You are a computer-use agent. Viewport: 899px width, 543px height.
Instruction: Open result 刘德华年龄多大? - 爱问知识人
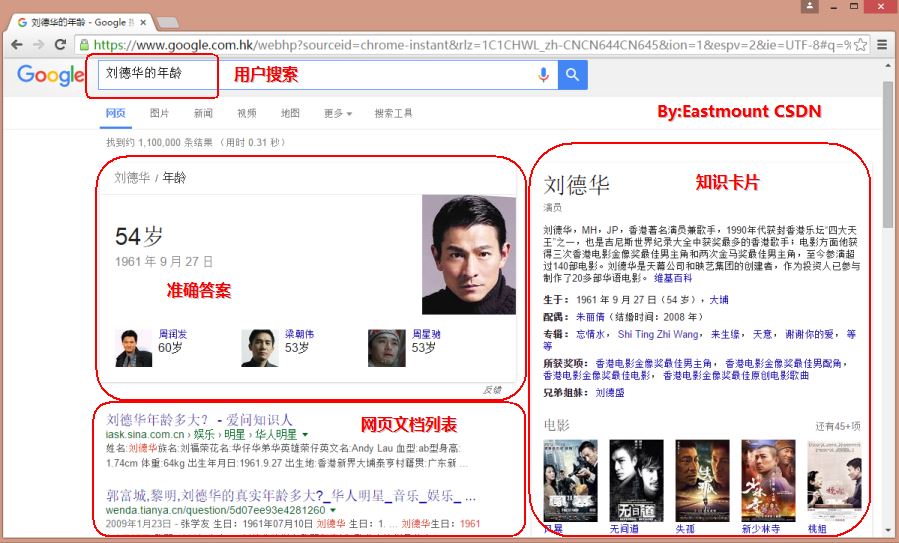[x=199, y=420]
